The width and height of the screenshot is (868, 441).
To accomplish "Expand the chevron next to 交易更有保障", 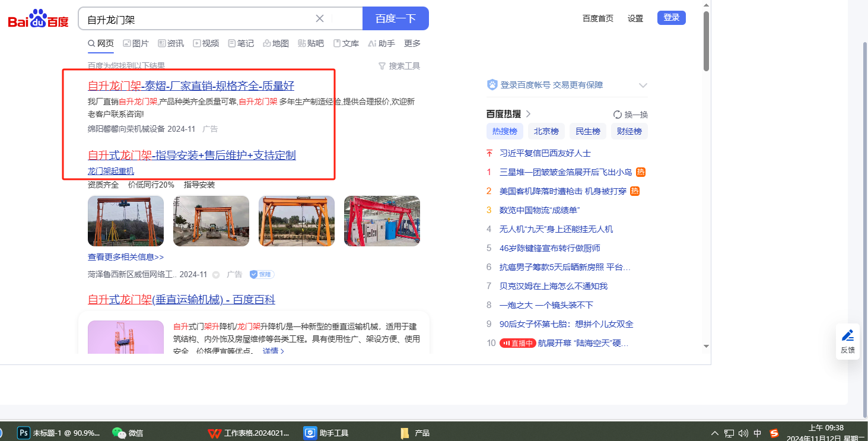I will click(x=643, y=85).
